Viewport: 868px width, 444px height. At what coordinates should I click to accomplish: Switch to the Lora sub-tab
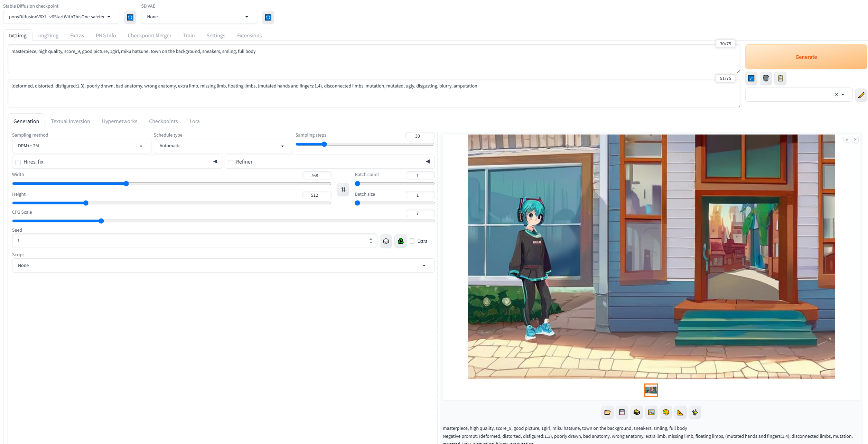(x=194, y=121)
